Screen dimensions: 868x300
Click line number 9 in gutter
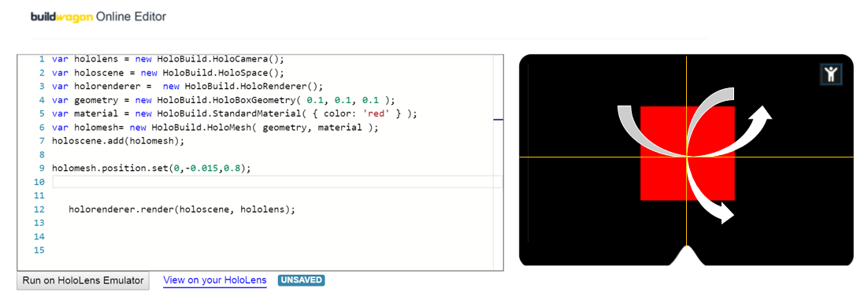point(42,169)
